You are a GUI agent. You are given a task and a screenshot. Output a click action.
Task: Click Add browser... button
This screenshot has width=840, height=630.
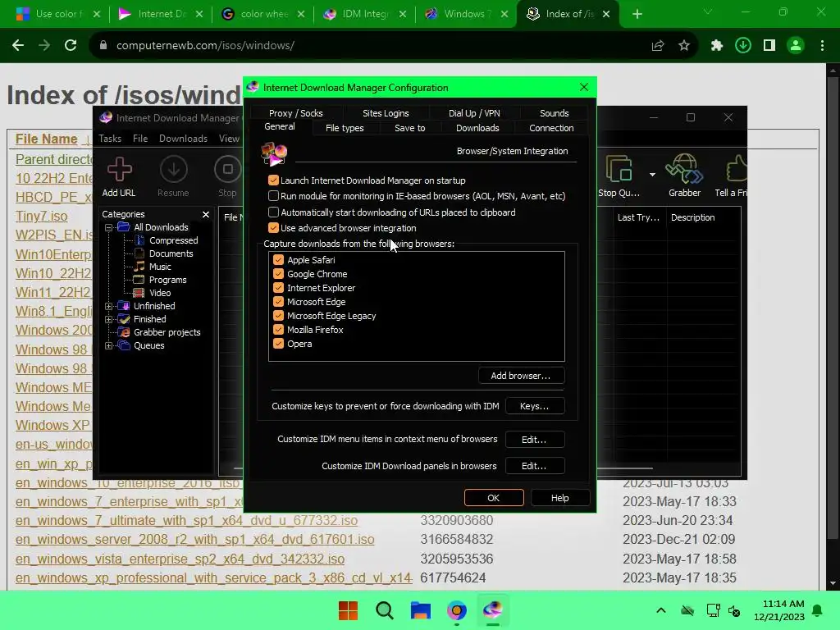(x=521, y=376)
